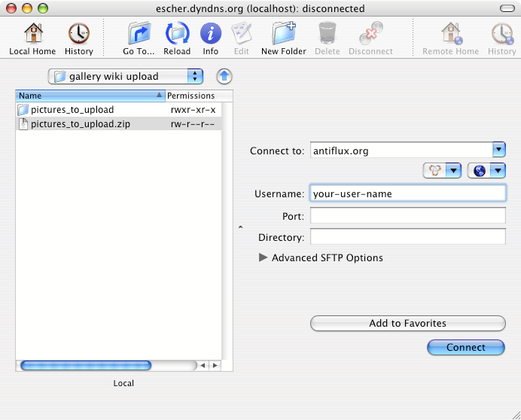Create a New Folder
Image resolution: width=521 pixels, height=420 pixels.
click(x=284, y=34)
